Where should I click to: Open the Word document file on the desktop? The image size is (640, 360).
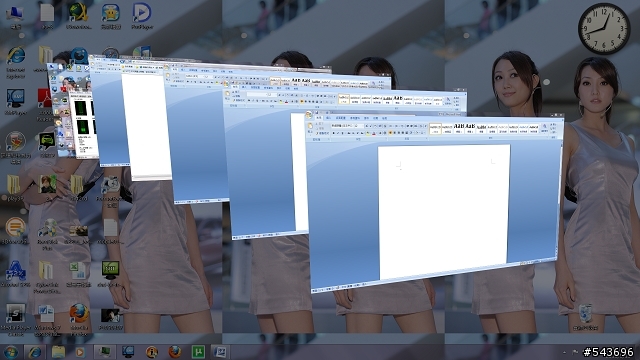(x=47, y=319)
